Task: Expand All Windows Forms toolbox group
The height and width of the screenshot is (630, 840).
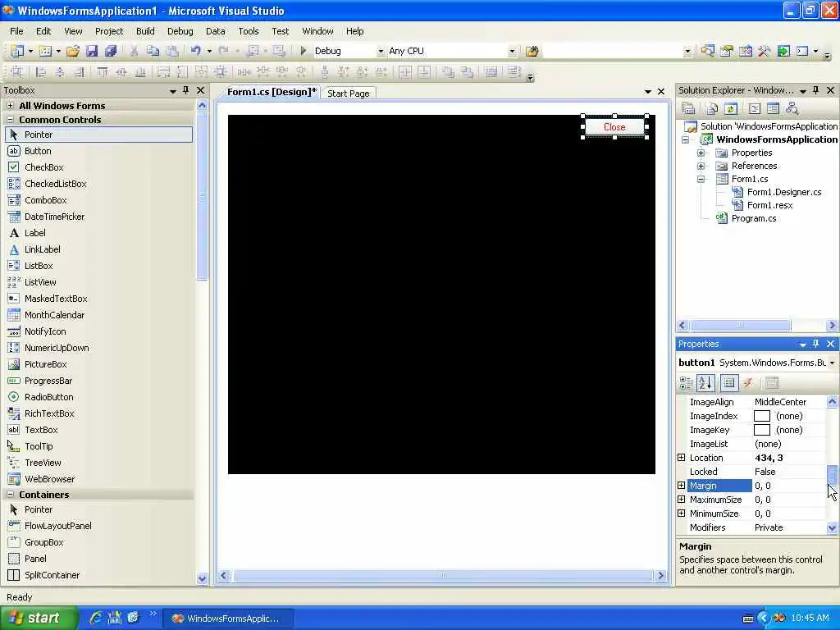Action: (10, 106)
